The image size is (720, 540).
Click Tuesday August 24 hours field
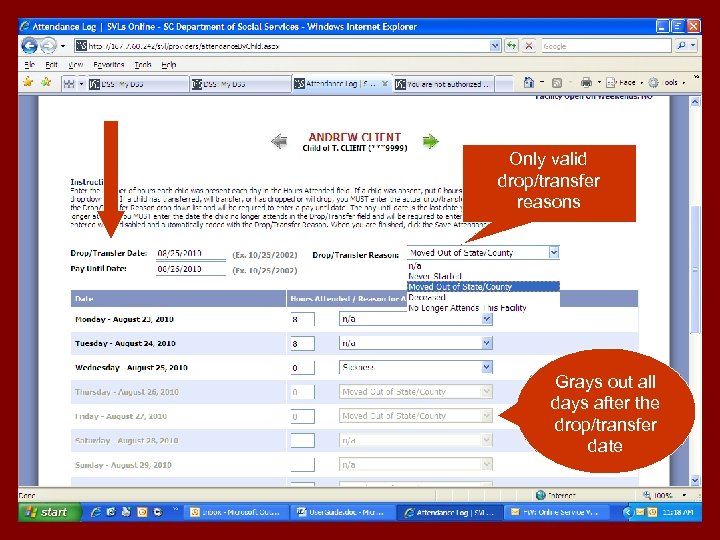(x=302, y=343)
